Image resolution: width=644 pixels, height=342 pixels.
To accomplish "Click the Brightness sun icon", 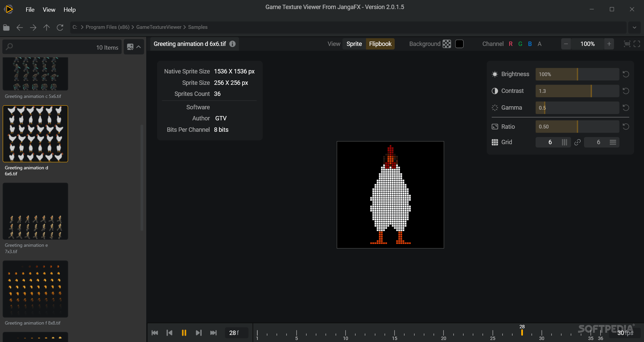I will [495, 74].
